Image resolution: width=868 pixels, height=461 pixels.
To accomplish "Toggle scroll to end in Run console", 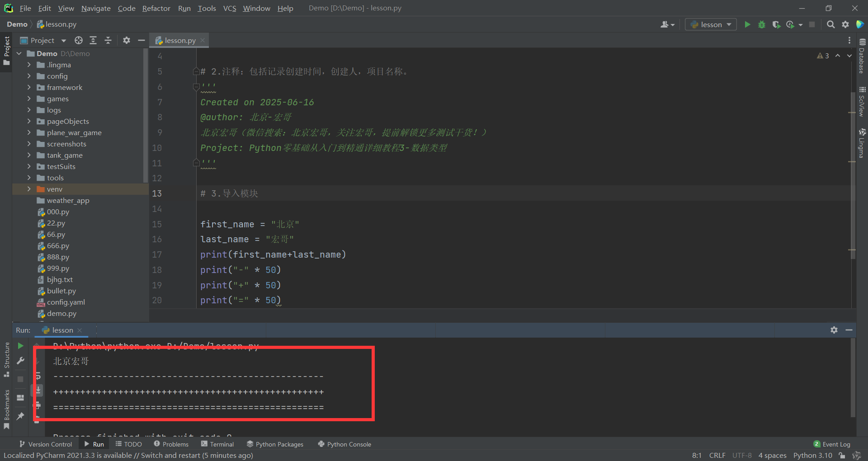I will 38,390.
